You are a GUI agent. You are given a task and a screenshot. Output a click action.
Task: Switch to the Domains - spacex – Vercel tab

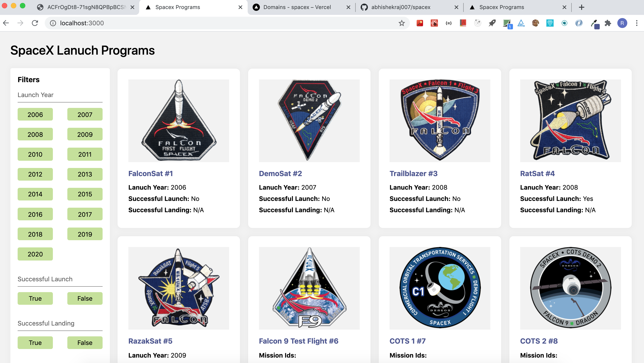coord(297,7)
